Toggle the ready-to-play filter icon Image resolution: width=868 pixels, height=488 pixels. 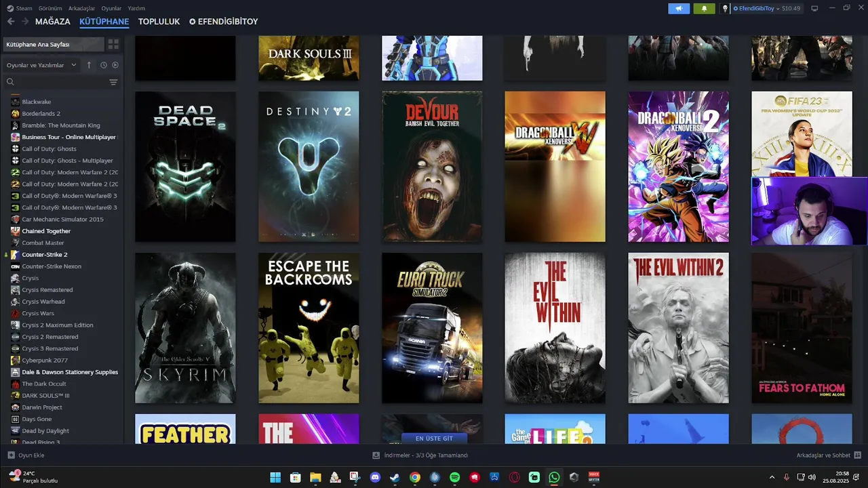click(115, 65)
